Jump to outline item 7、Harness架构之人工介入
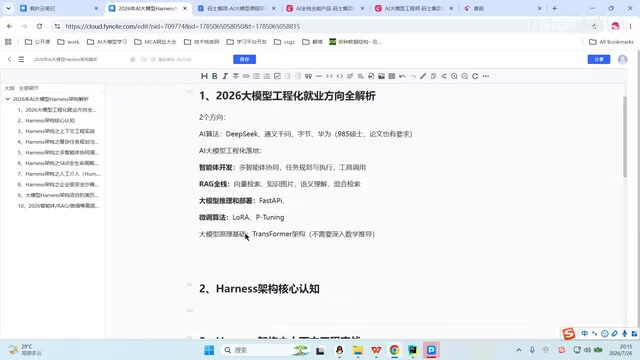 [x=59, y=174]
